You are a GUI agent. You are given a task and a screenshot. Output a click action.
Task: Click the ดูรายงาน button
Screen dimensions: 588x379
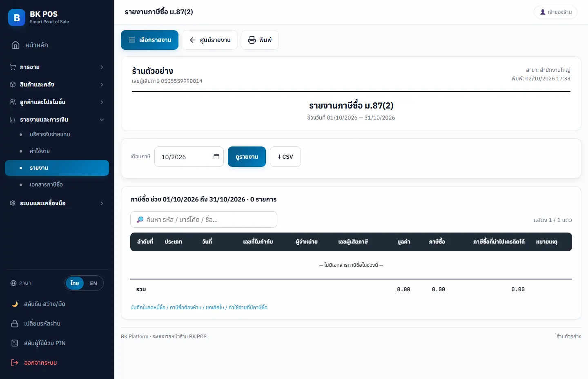click(247, 157)
